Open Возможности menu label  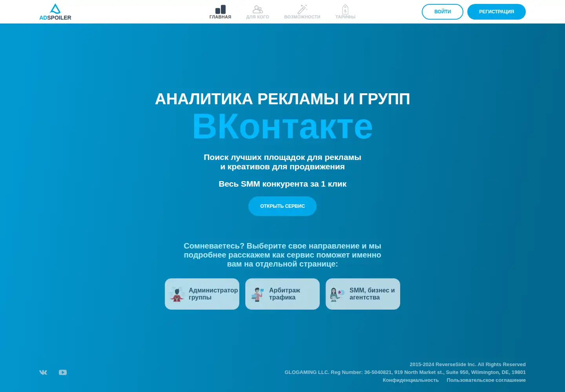pos(302,17)
